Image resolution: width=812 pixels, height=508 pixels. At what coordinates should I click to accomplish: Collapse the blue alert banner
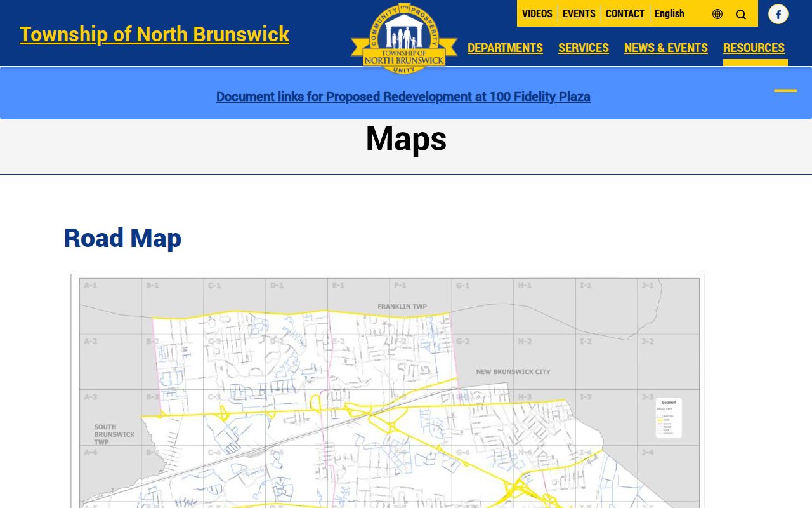pyautogui.click(x=785, y=91)
